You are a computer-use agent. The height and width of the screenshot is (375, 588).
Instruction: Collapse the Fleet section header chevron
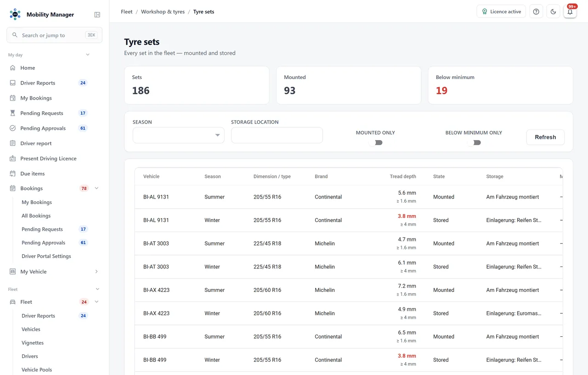pyautogui.click(x=97, y=290)
